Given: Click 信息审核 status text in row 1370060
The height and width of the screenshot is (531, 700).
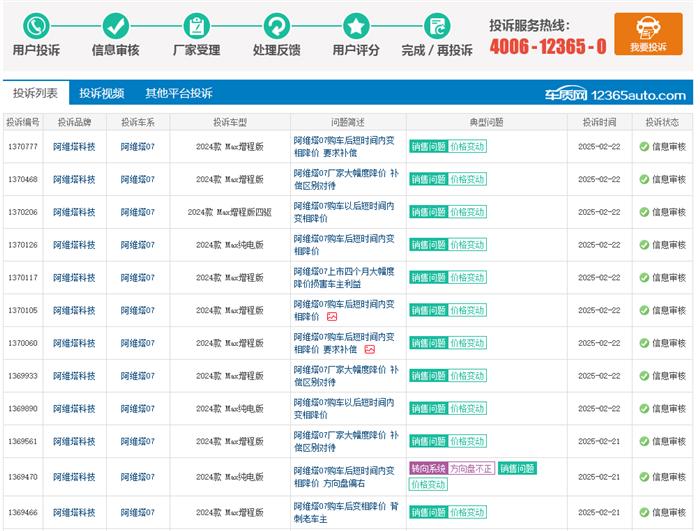Looking at the screenshot, I should point(669,343).
